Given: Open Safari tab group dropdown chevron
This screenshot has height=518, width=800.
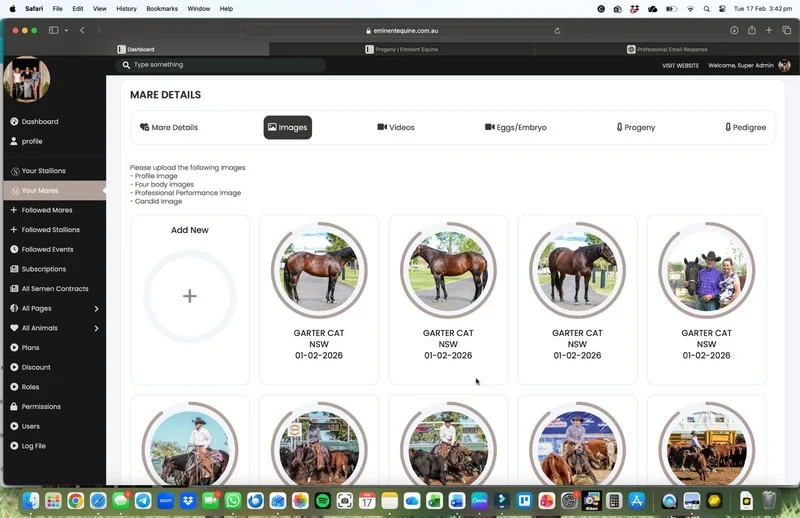Looking at the screenshot, I should (x=66, y=30).
